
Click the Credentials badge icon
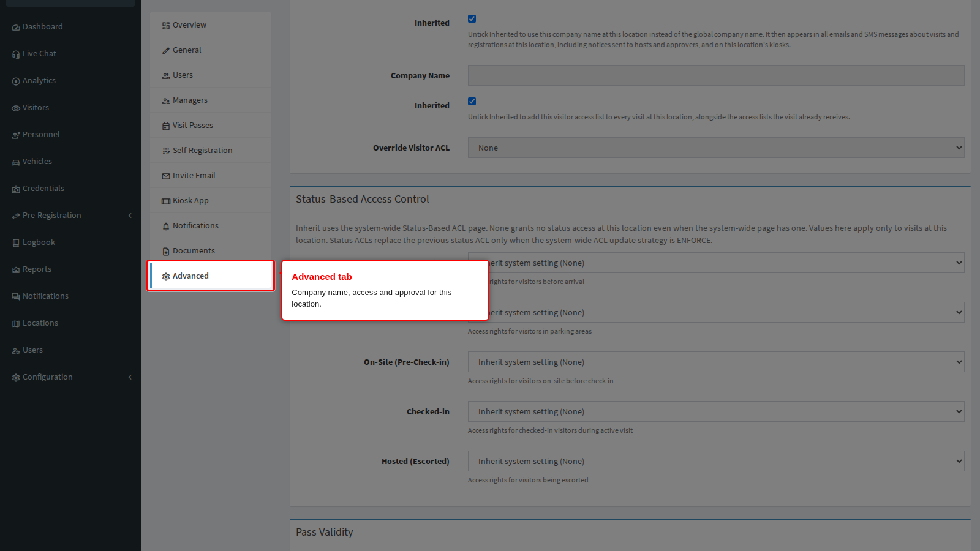(x=16, y=189)
